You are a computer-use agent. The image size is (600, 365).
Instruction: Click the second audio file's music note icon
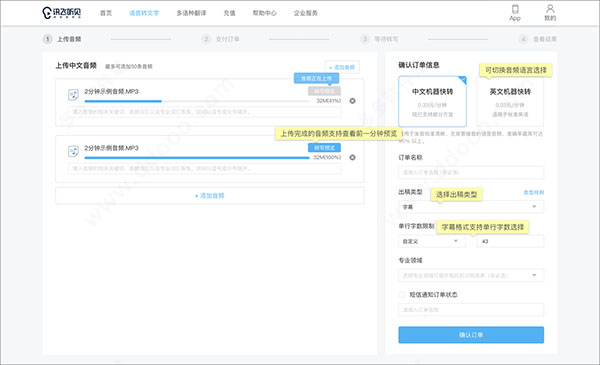[73, 151]
